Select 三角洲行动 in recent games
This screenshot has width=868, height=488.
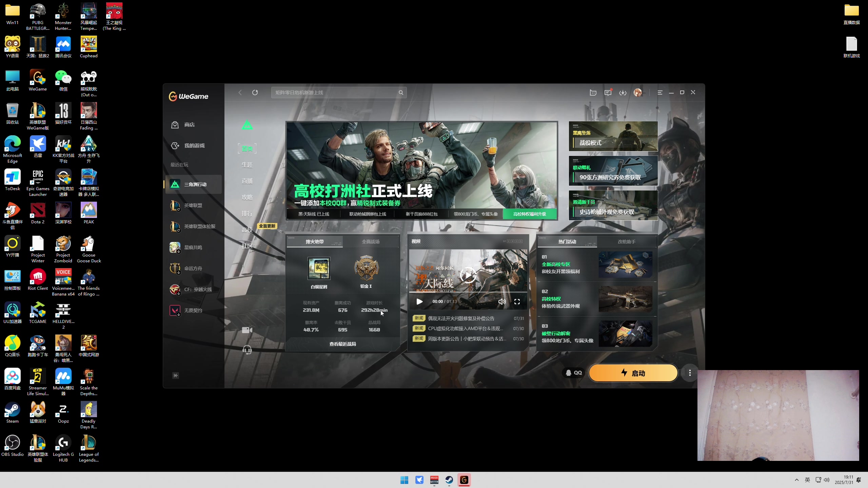pos(194,184)
